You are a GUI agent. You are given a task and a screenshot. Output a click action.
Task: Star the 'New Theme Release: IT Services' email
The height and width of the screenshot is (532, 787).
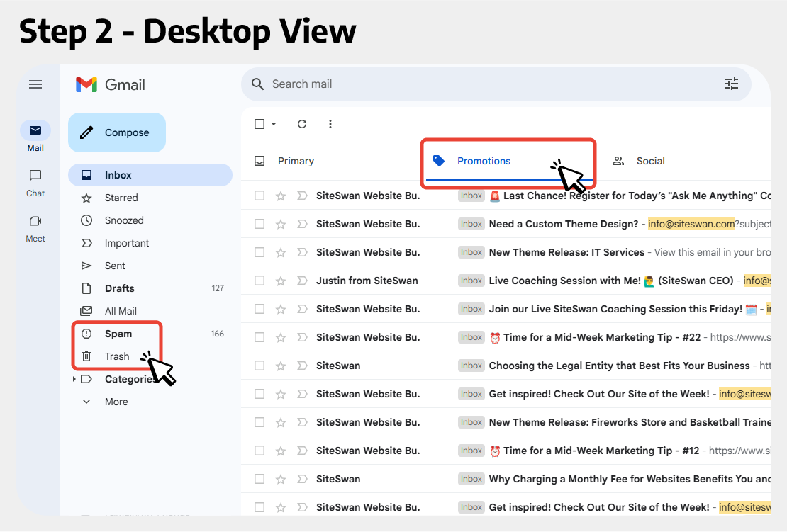281,252
